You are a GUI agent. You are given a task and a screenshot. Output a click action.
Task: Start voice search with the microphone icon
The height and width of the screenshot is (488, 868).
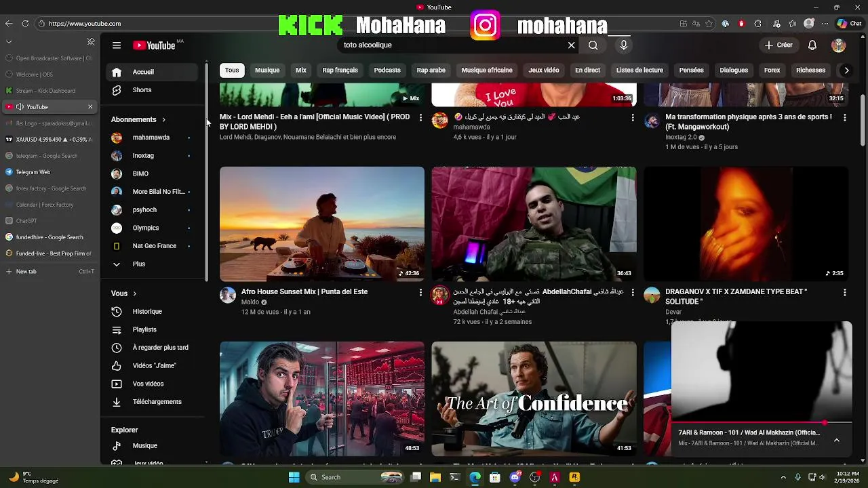[x=624, y=45]
